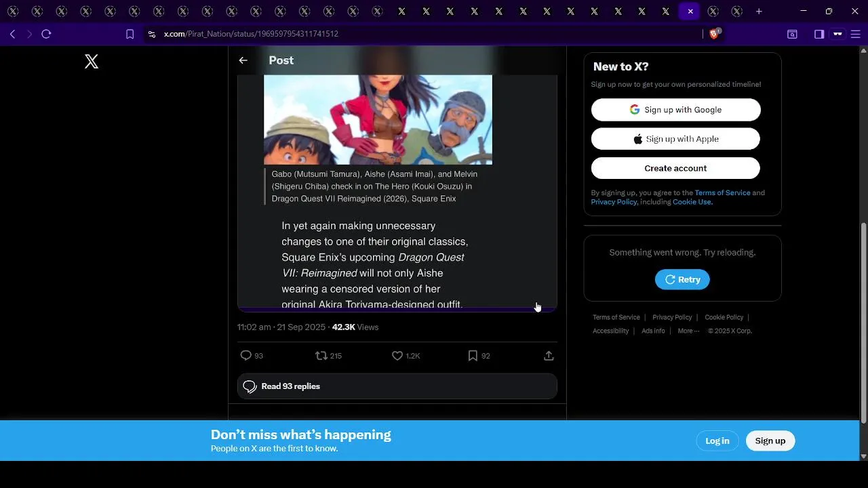Go back with the browser back arrow

click(12, 34)
